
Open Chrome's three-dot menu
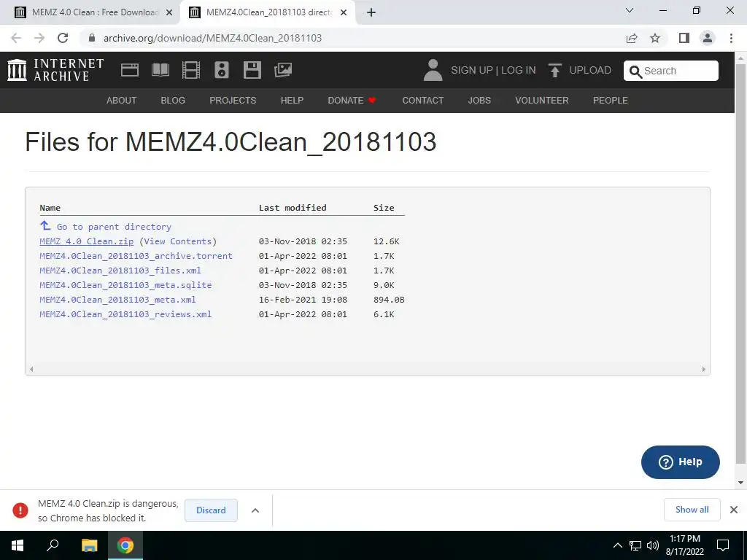pyautogui.click(x=731, y=38)
